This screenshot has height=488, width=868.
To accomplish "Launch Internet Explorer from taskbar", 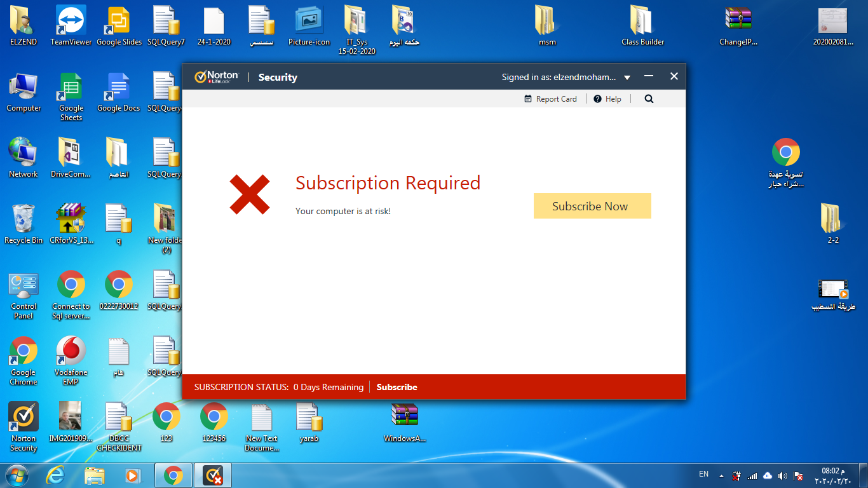I will (56, 475).
